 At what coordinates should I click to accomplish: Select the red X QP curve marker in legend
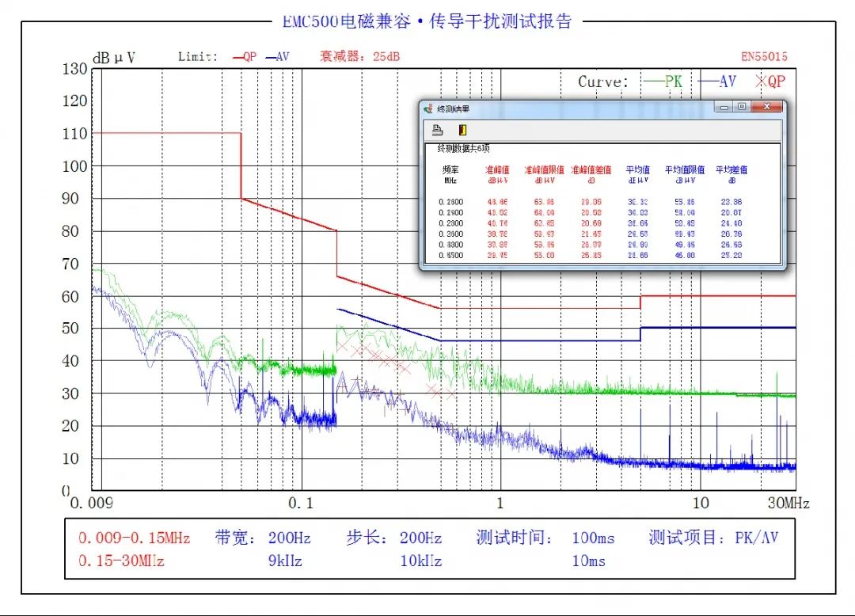click(769, 82)
